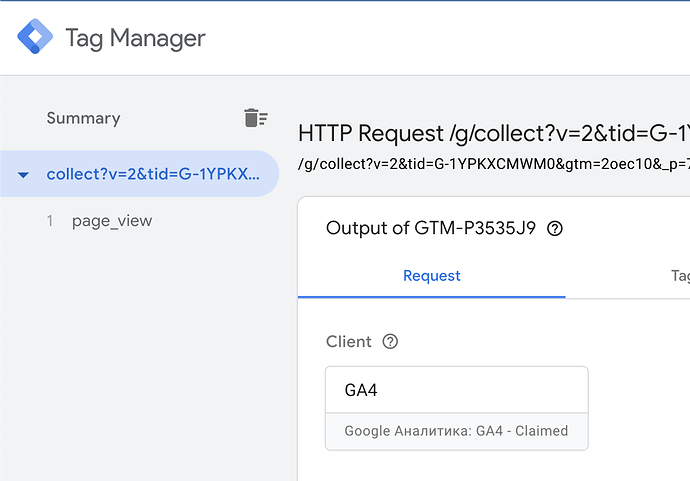
Task: Click the Output of GTM-P3535J9 title
Action: click(x=431, y=228)
